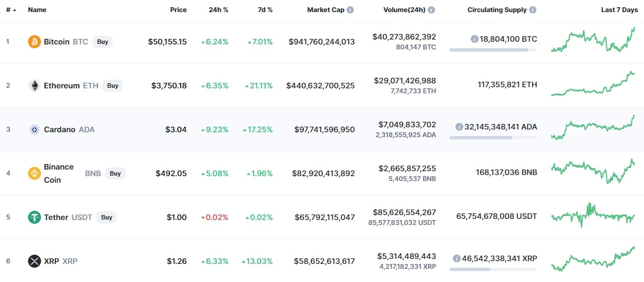
Task: Sort table by Name column
Action: point(37,10)
